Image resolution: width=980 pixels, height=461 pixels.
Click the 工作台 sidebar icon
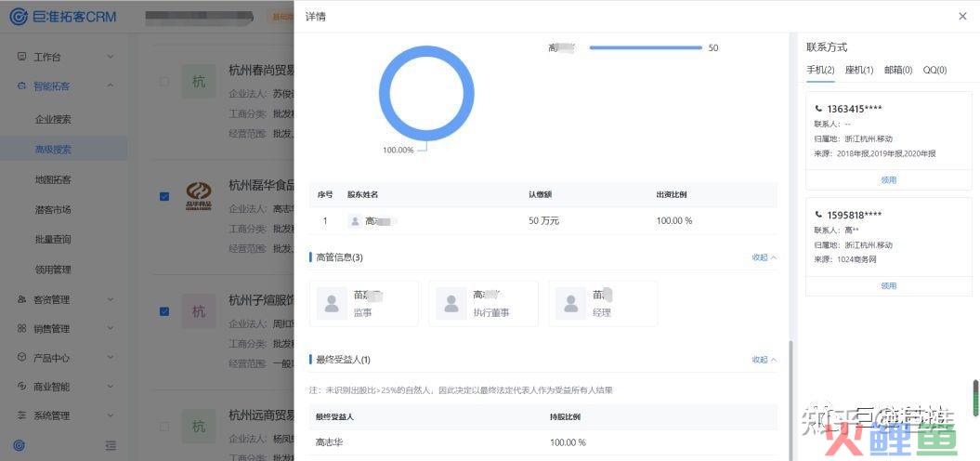[x=22, y=57]
